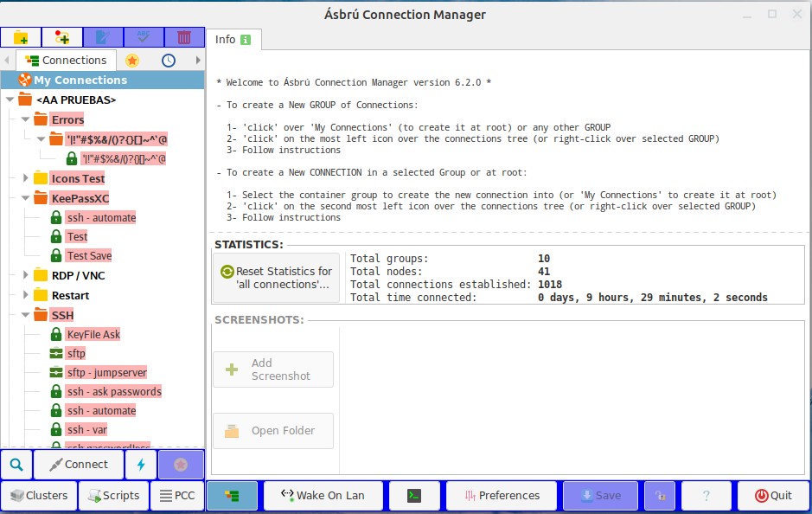
Task: Select the sftp - jumpserver connection
Action: (106, 373)
